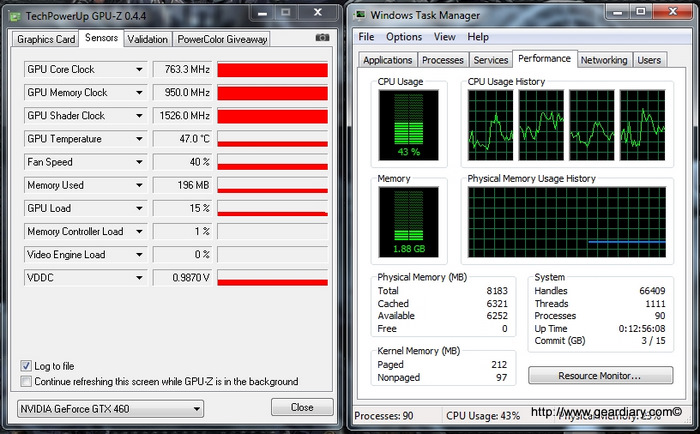Image resolution: width=700 pixels, height=434 pixels.
Task: Open the Memory Used sensor dropdown
Action: [x=139, y=185]
